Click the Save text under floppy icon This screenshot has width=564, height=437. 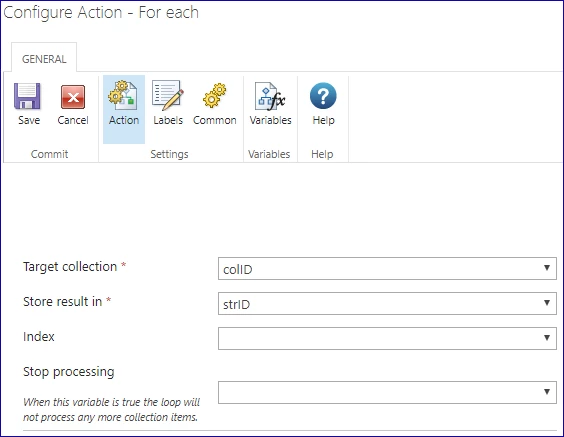[29, 120]
